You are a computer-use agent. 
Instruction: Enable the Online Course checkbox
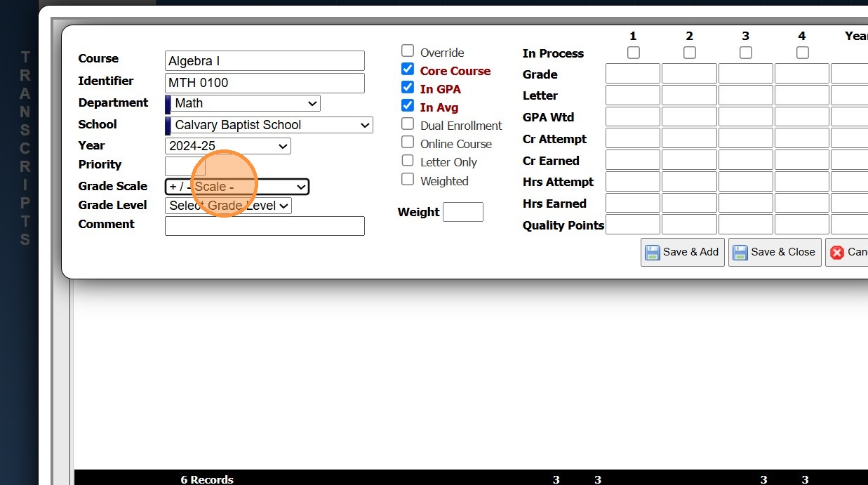click(x=408, y=142)
